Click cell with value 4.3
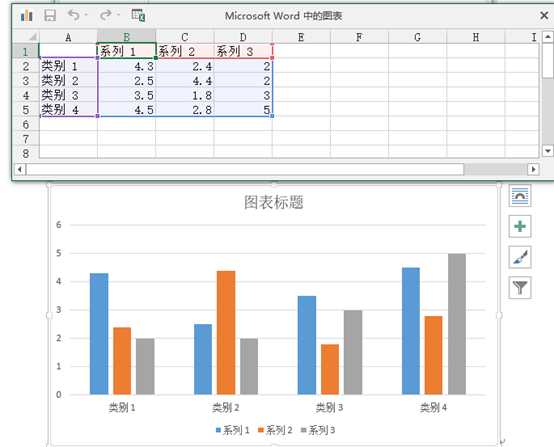 click(126, 66)
